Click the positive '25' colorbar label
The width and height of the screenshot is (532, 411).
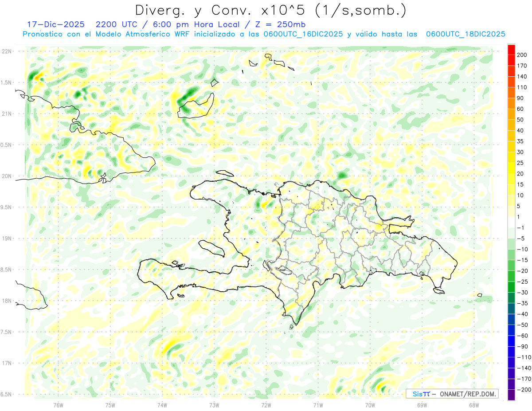(520, 163)
